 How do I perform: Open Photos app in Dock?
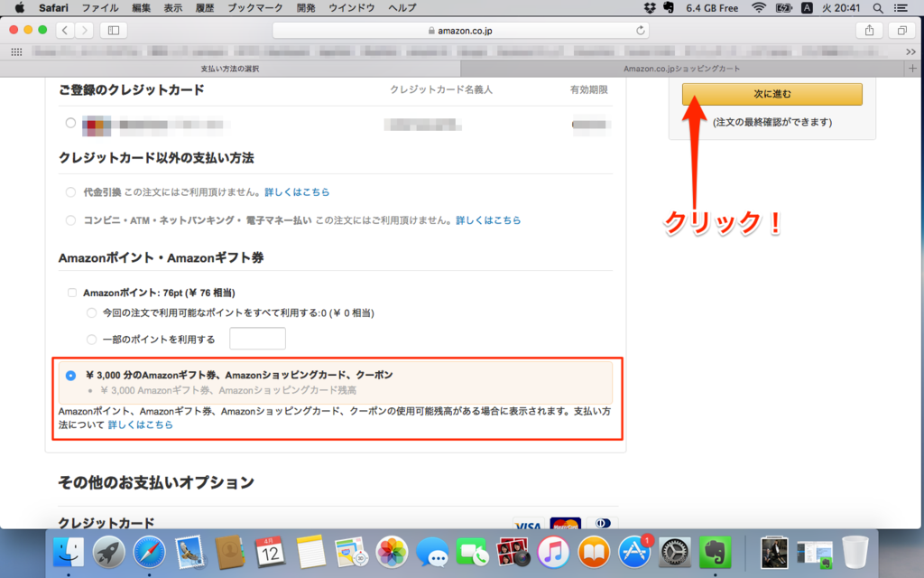[x=392, y=553]
